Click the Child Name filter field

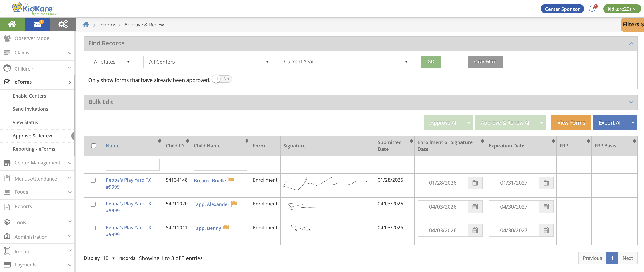[x=220, y=165]
